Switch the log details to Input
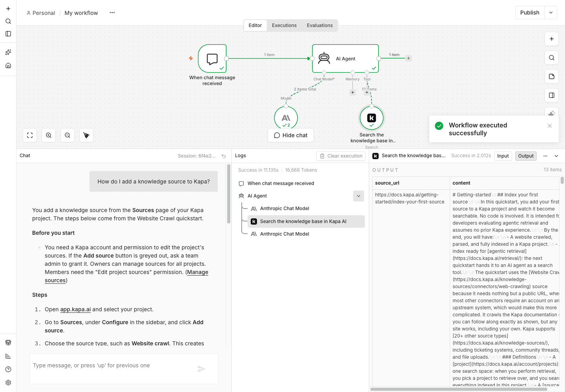Screen dimensions: 565x392 coord(503,156)
